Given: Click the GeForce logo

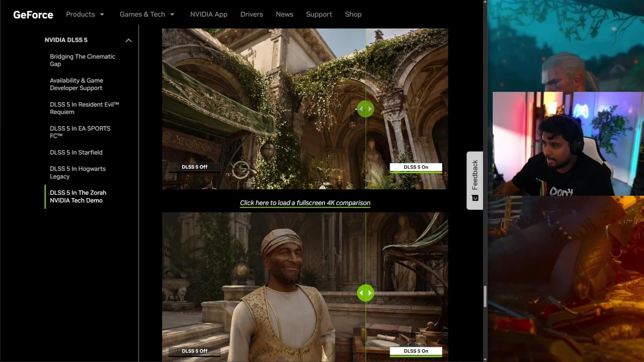Looking at the screenshot, I should (33, 15).
